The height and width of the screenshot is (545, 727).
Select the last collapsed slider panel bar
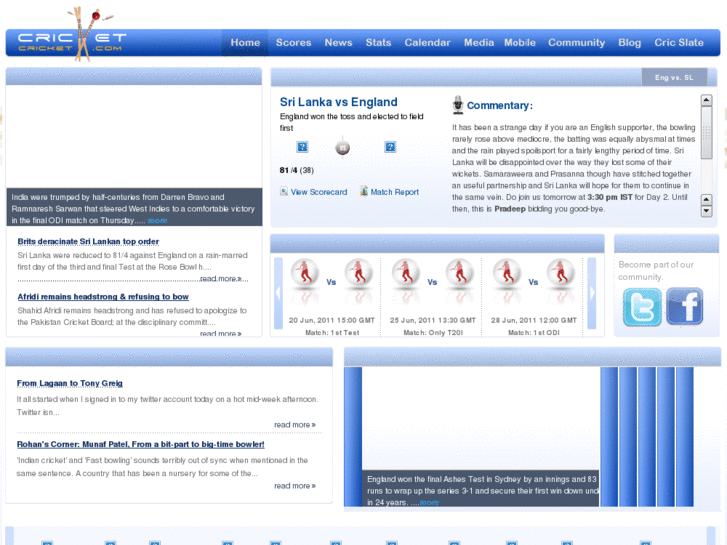click(685, 437)
